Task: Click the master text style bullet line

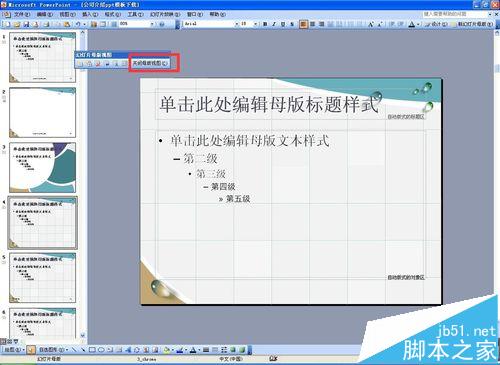Action: [x=250, y=141]
